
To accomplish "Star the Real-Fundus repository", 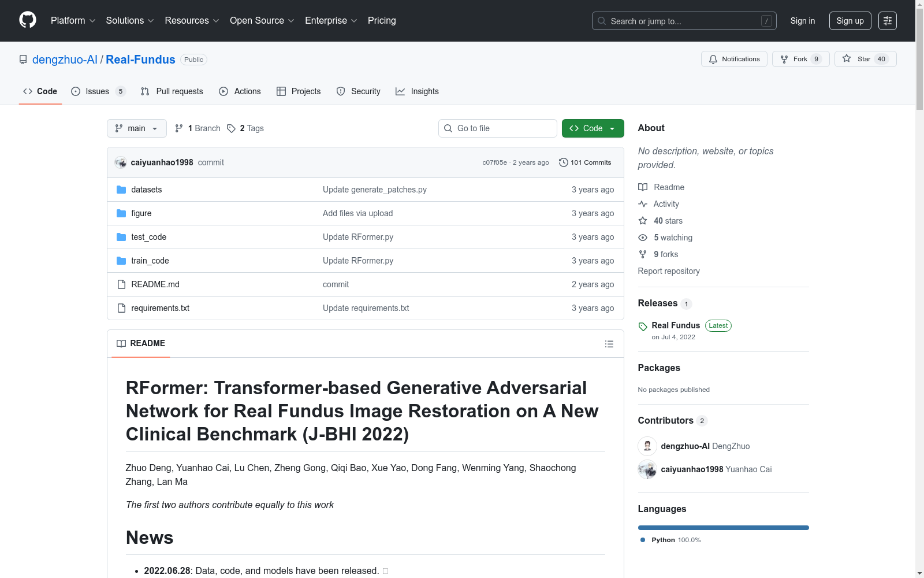I will tap(865, 59).
